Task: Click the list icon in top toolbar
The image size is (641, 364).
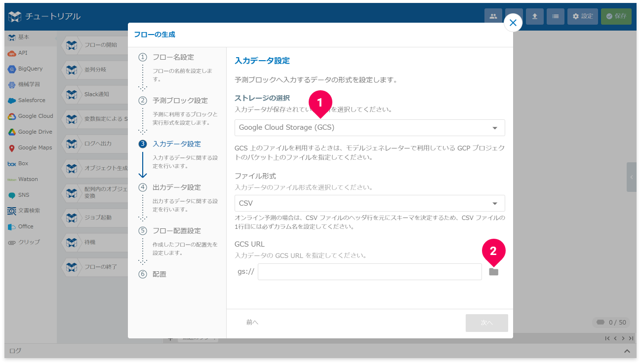Action: (x=556, y=16)
